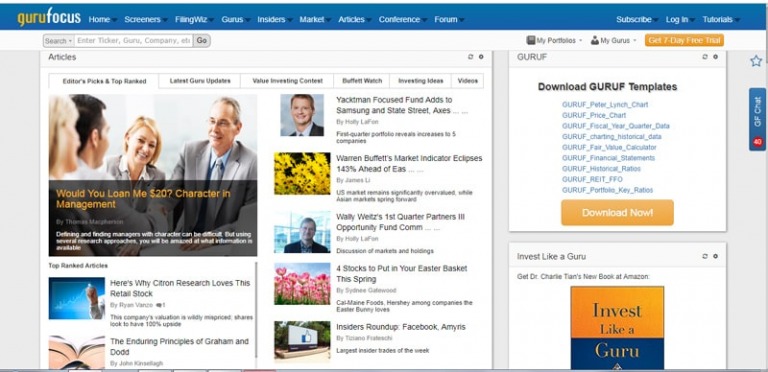
Task: Click the Download Now! button
Action: click(x=617, y=212)
